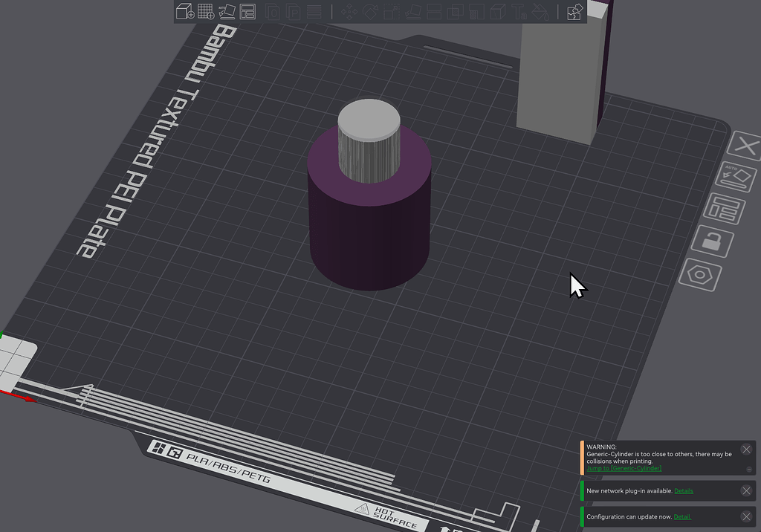
Task: Select the tall gray box object
Action: [558, 78]
